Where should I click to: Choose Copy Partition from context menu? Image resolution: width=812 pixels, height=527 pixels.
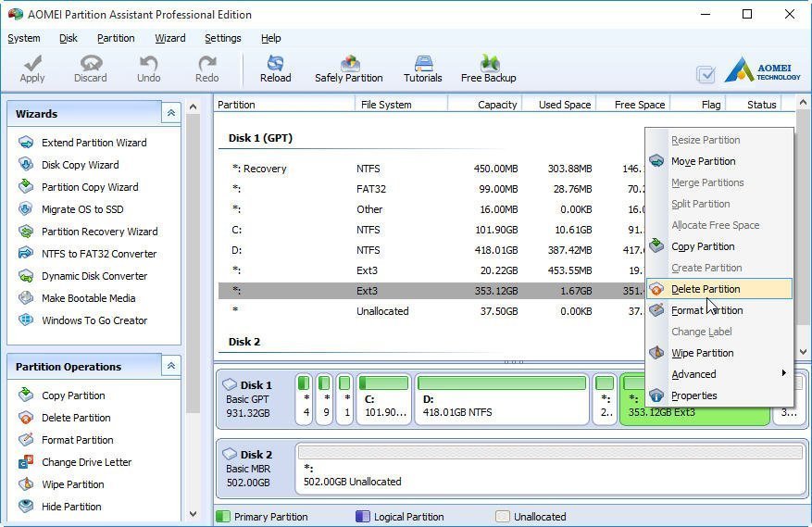pyautogui.click(x=719, y=246)
